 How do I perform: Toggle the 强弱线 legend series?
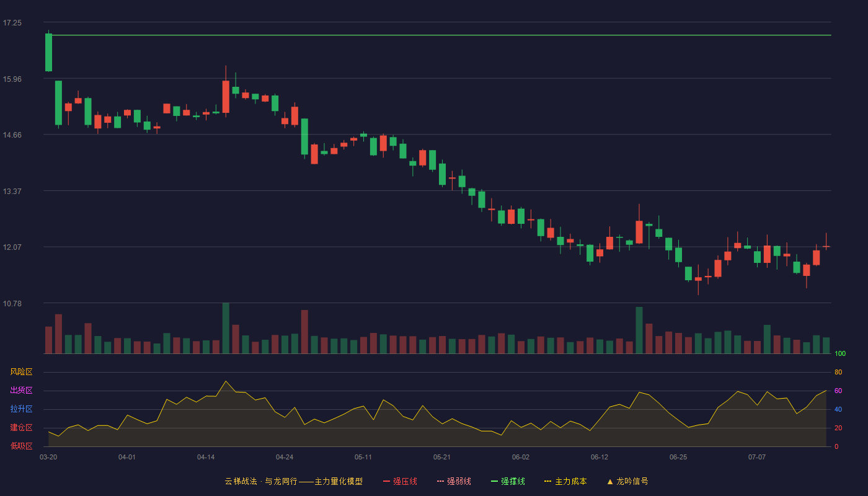point(454,481)
